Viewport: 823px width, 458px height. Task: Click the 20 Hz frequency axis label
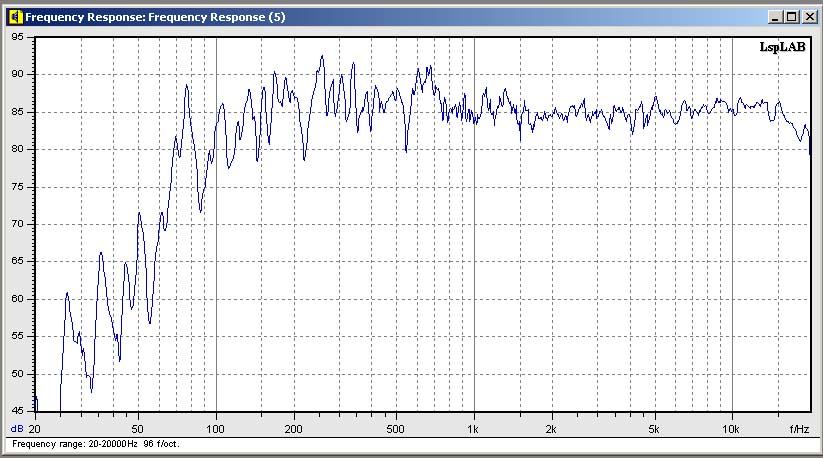(x=35, y=429)
